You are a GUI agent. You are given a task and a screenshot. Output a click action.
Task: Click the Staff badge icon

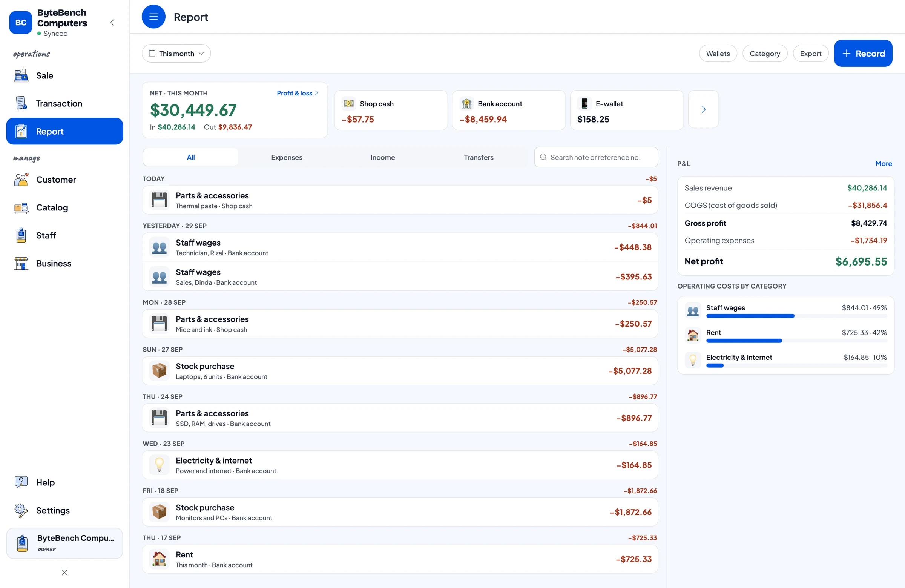[21, 235]
